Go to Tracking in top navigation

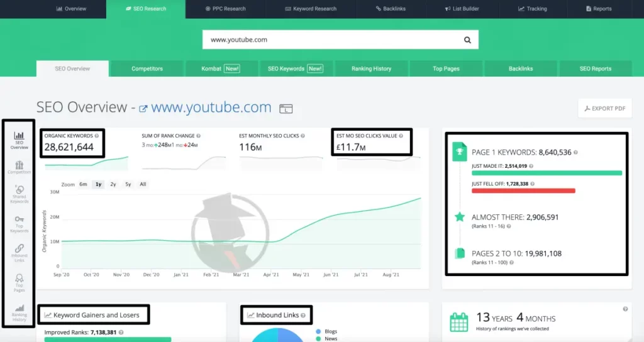[532, 9]
